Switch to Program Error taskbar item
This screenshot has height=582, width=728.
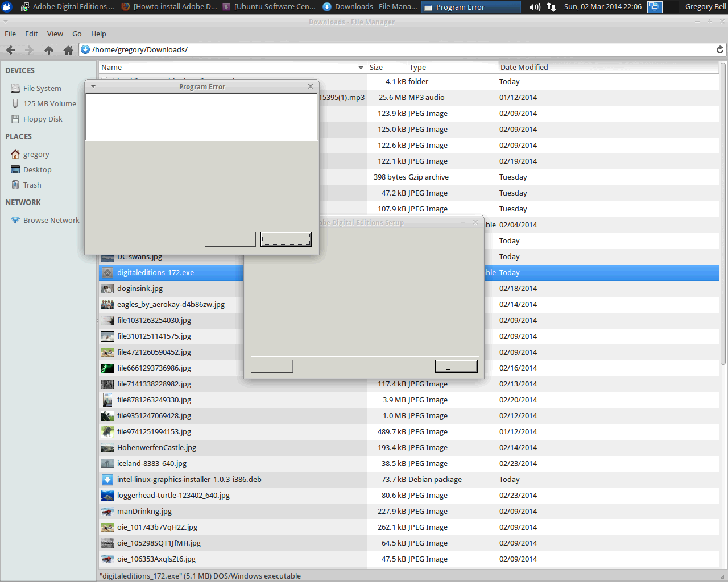(x=471, y=7)
